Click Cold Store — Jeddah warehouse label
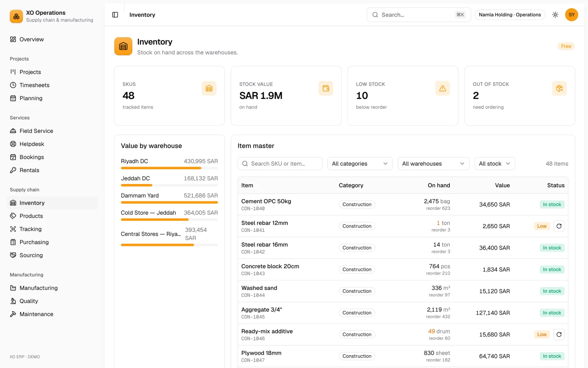The height and width of the screenshot is (368, 588). (148, 213)
